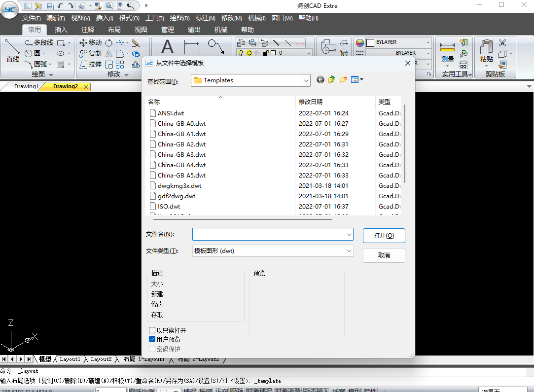This screenshot has height=392, width=534.
Task: Open the 标注(N) menu
Action: (x=205, y=18)
